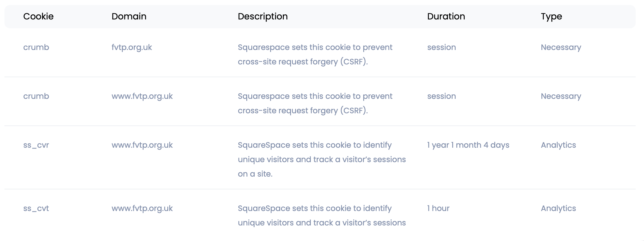Select the second crumb cookie name
644x241 pixels.
point(36,96)
